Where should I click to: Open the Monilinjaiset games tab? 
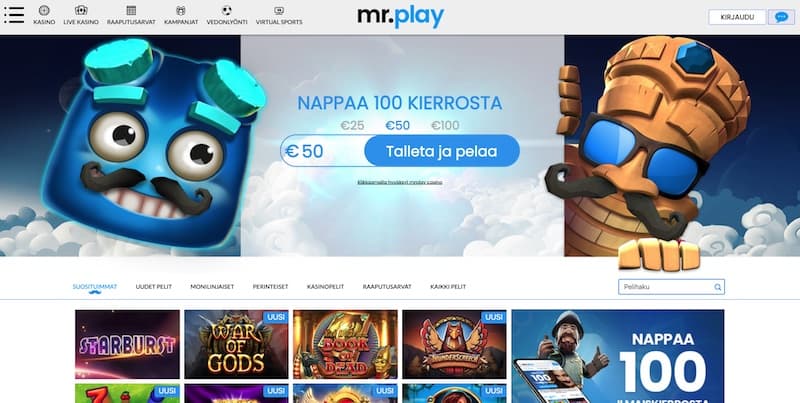[212, 287]
